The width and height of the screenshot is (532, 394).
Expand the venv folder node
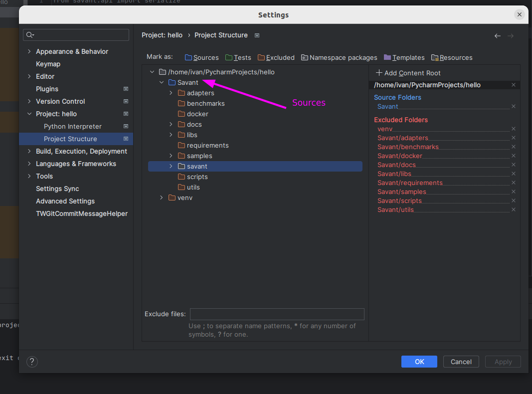click(x=161, y=197)
